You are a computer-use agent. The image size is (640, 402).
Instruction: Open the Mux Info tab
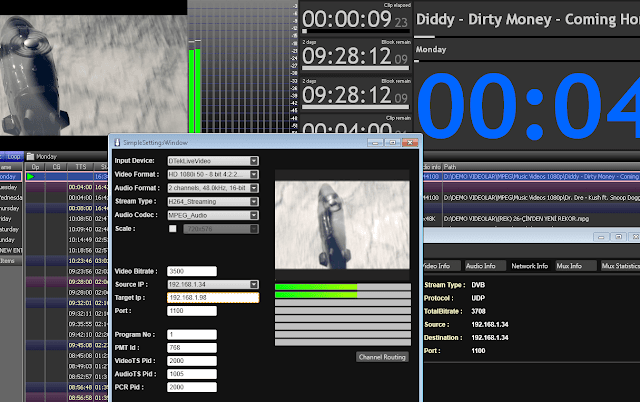click(x=575, y=266)
